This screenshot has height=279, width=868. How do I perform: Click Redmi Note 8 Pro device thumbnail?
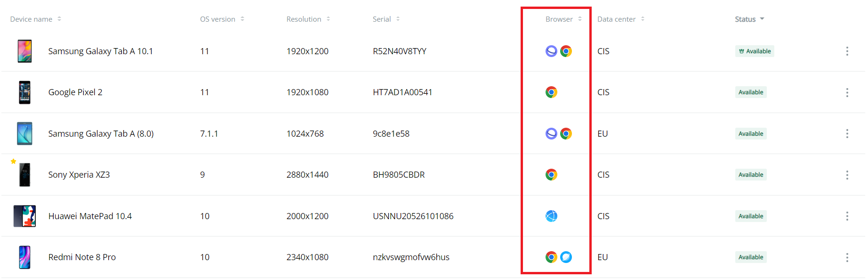tap(24, 257)
